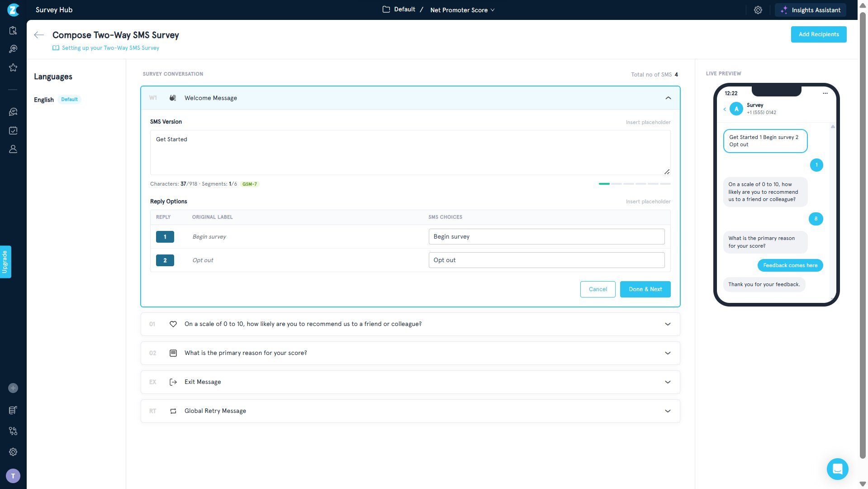Click the Feedback comes here bubble
This screenshot has height=489, width=868.
pos(790,265)
